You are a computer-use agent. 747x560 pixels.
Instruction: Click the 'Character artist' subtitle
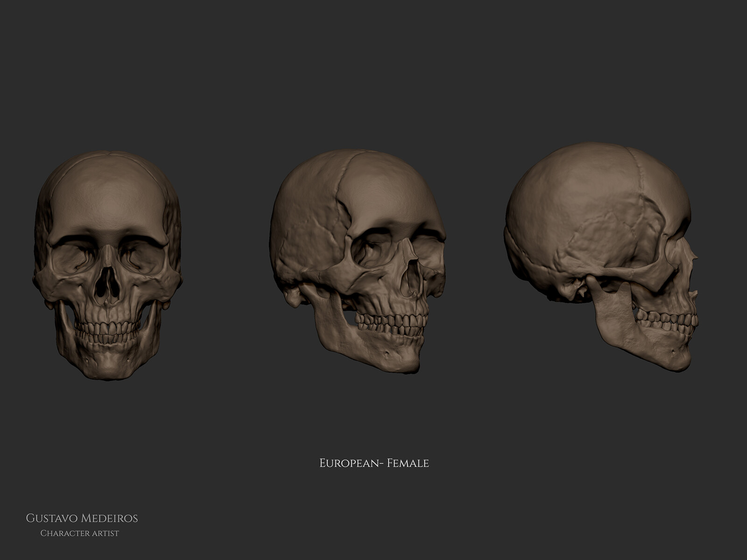(79, 533)
